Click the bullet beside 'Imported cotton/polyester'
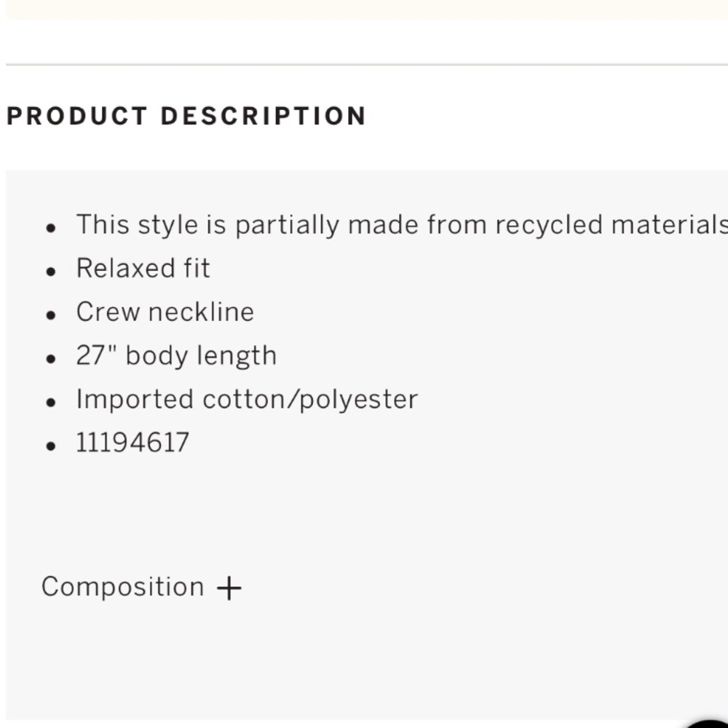728x728 pixels. coord(51,403)
